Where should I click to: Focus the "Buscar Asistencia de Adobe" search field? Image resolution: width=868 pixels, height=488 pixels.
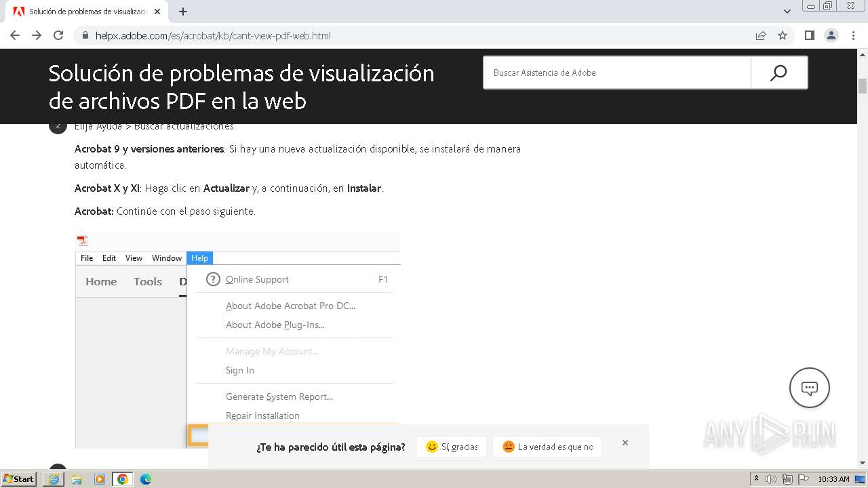[x=617, y=73]
